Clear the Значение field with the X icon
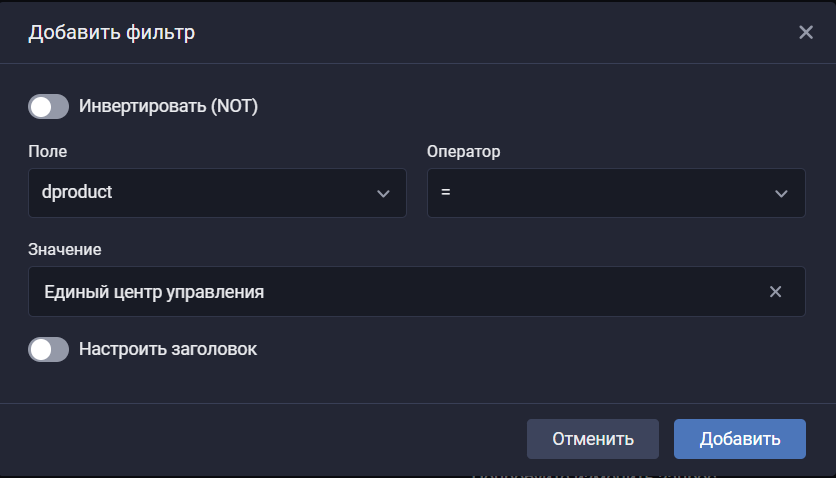This screenshot has width=836, height=478. pyautogui.click(x=775, y=292)
